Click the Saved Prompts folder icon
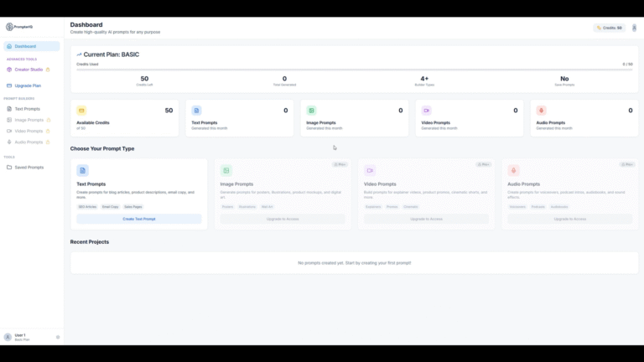This screenshot has width=644, height=362. pyautogui.click(x=9, y=168)
